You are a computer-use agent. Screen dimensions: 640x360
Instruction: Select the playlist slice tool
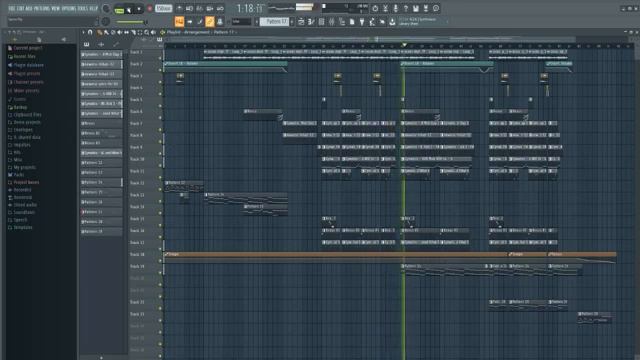click(133, 32)
